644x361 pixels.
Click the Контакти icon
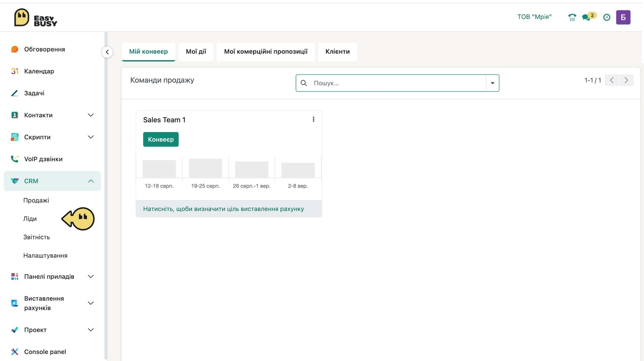point(14,115)
